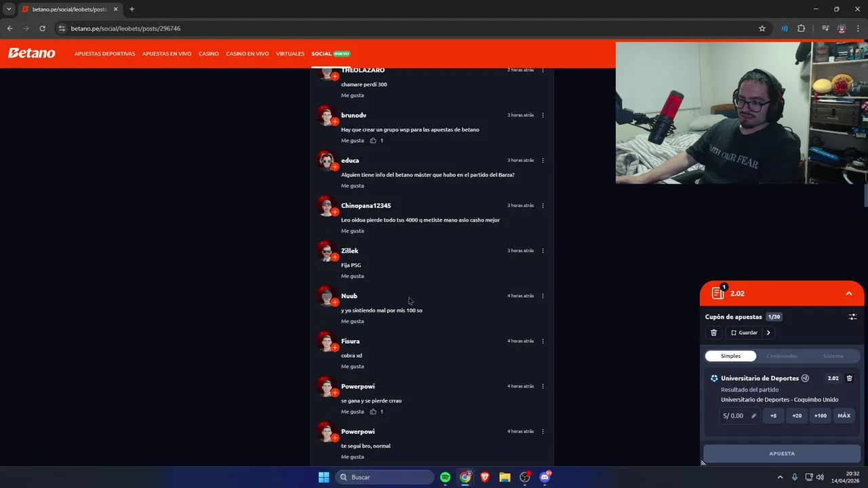868x488 pixels.
Task: Click the bet slip receipt icon with badge 1
Action: pos(718,293)
